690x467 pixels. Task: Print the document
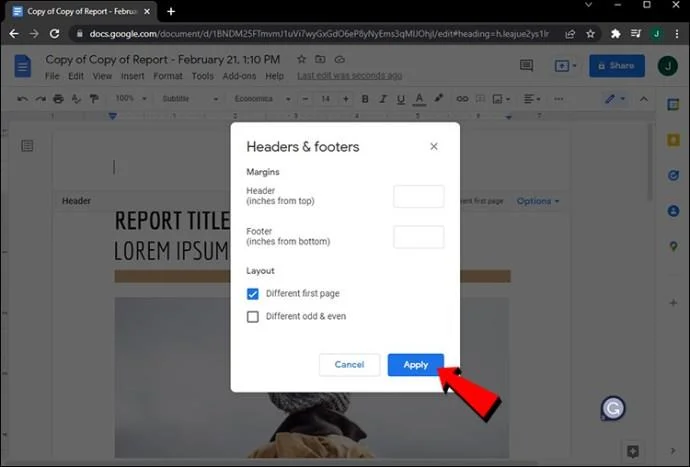click(x=58, y=99)
